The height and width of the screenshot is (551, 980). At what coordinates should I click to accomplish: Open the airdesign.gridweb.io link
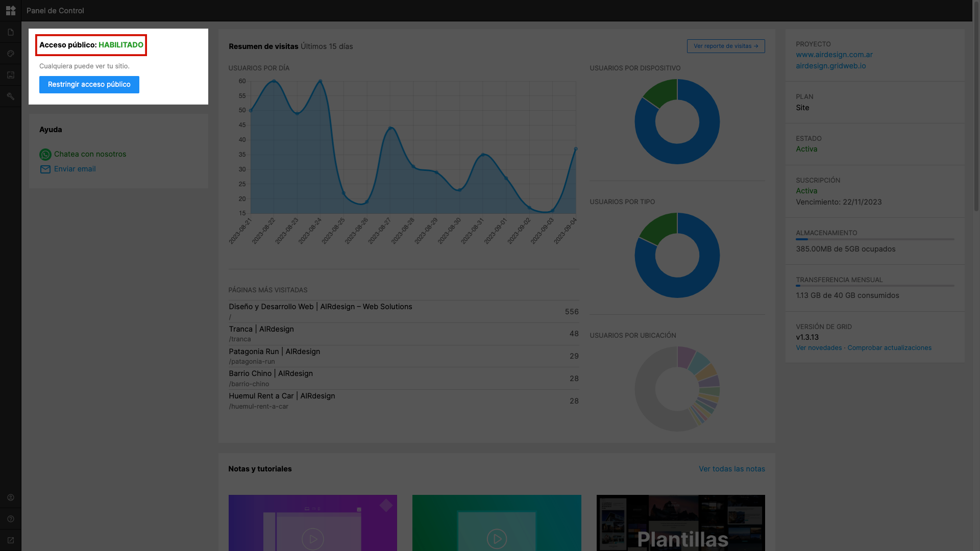(830, 66)
